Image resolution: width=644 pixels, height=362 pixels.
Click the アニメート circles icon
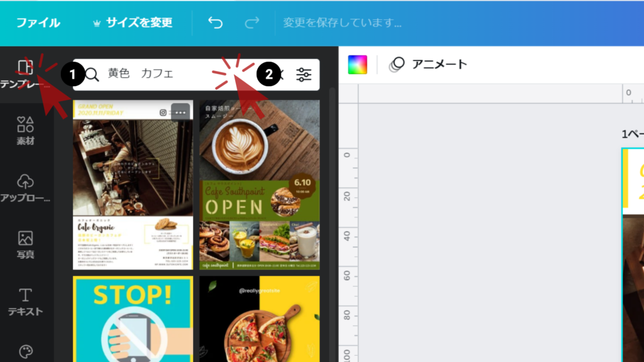(397, 65)
